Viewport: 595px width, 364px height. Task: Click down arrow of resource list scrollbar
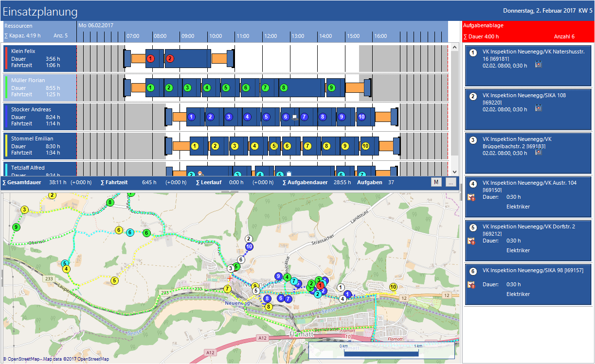pos(455,172)
